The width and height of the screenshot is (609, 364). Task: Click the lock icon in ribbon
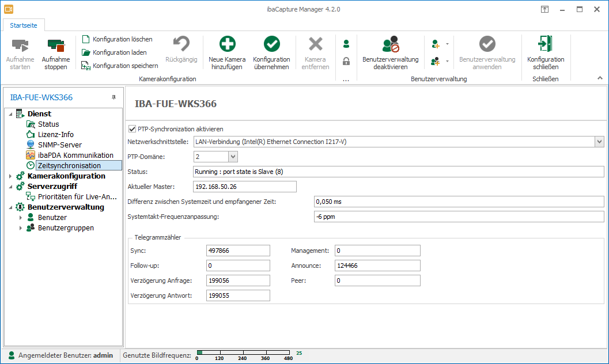(x=346, y=61)
